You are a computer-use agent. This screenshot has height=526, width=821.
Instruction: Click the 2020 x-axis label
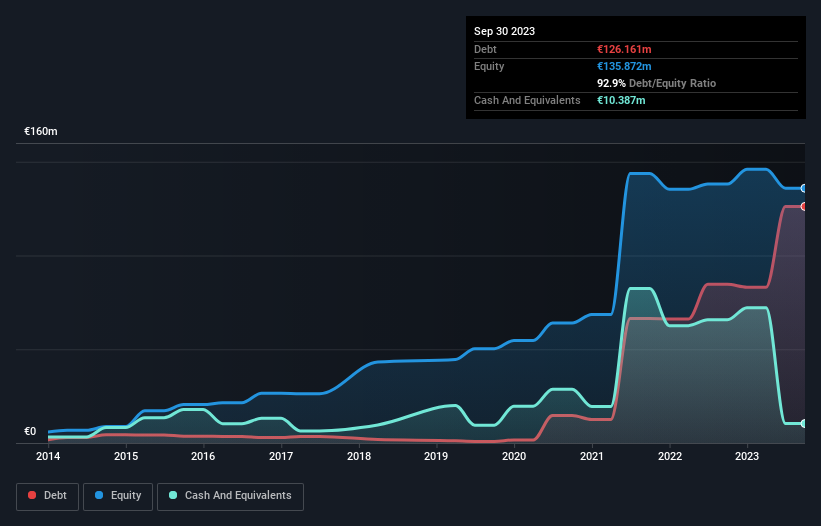[514, 456]
